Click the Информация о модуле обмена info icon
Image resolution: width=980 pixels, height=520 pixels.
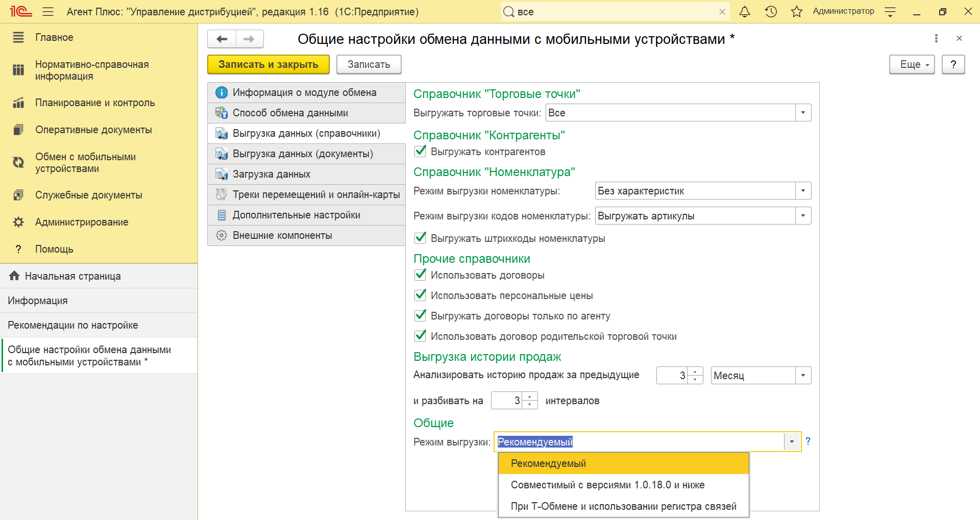click(222, 92)
